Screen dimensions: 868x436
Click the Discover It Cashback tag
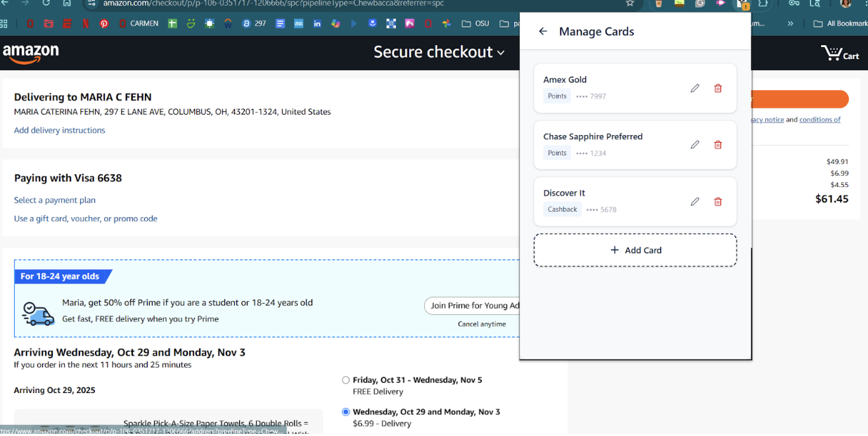563,210
